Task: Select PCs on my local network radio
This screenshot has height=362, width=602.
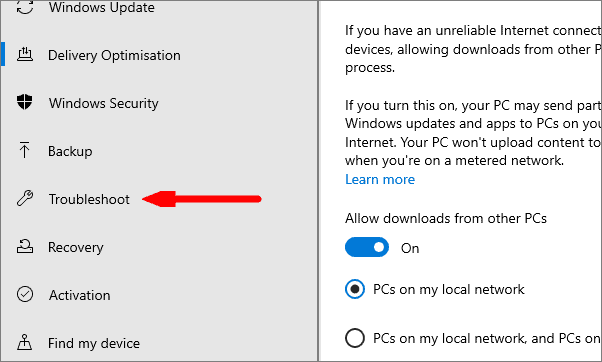Action: point(355,289)
